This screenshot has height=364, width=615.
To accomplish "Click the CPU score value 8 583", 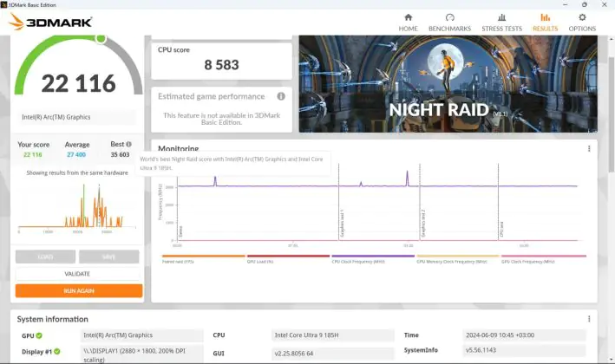I will (x=221, y=65).
